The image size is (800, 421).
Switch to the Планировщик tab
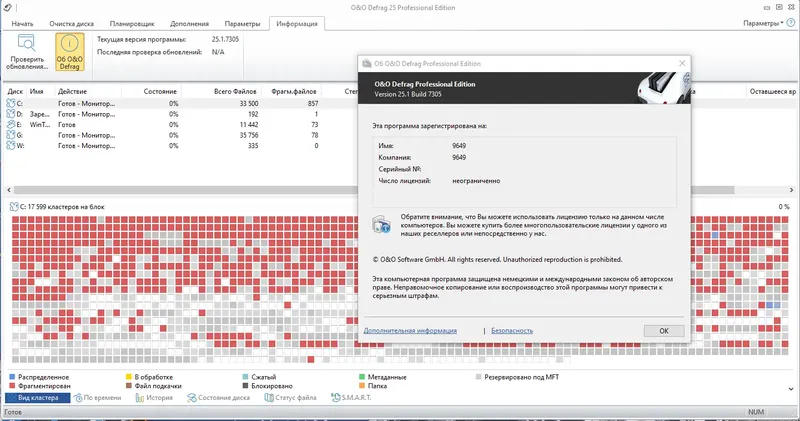point(132,23)
